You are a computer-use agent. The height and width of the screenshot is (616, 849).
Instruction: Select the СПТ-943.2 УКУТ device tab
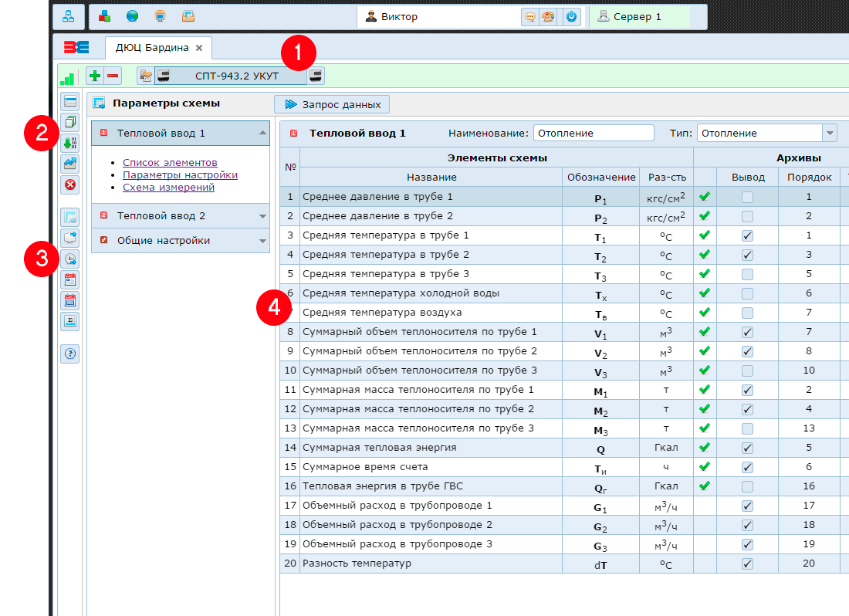[237, 76]
